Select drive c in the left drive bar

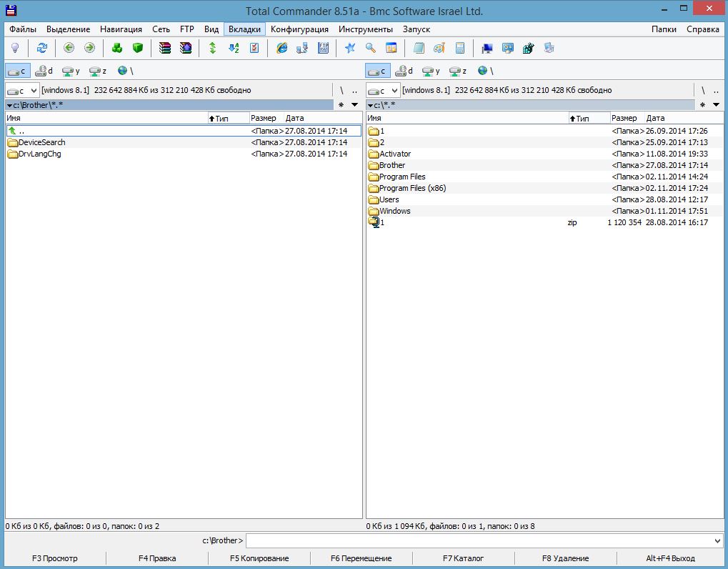[18, 71]
